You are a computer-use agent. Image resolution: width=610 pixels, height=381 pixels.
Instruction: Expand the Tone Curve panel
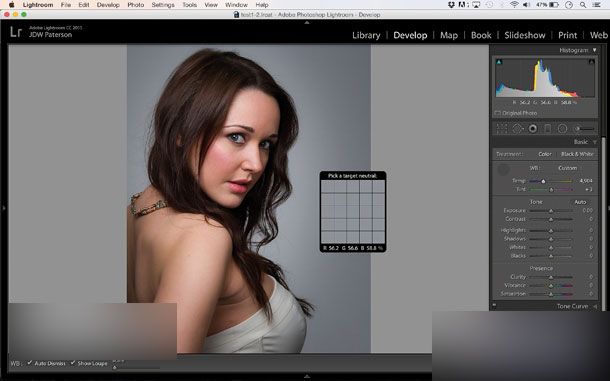click(x=595, y=306)
